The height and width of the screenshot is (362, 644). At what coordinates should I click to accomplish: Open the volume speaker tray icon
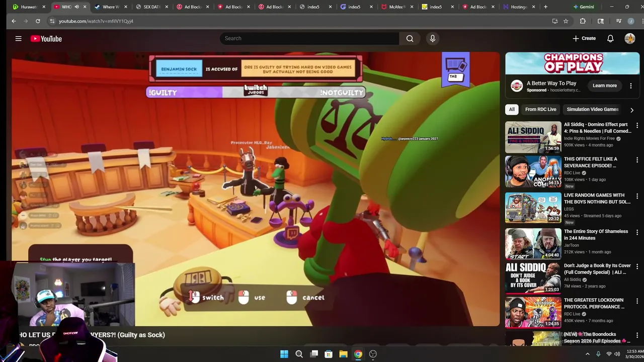(617, 354)
